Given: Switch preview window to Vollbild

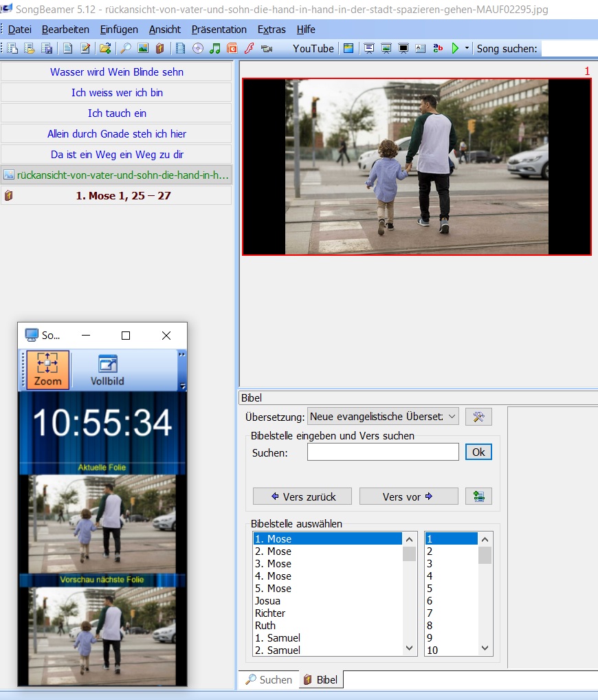Looking at the screenshot, I should pos(107,370).
